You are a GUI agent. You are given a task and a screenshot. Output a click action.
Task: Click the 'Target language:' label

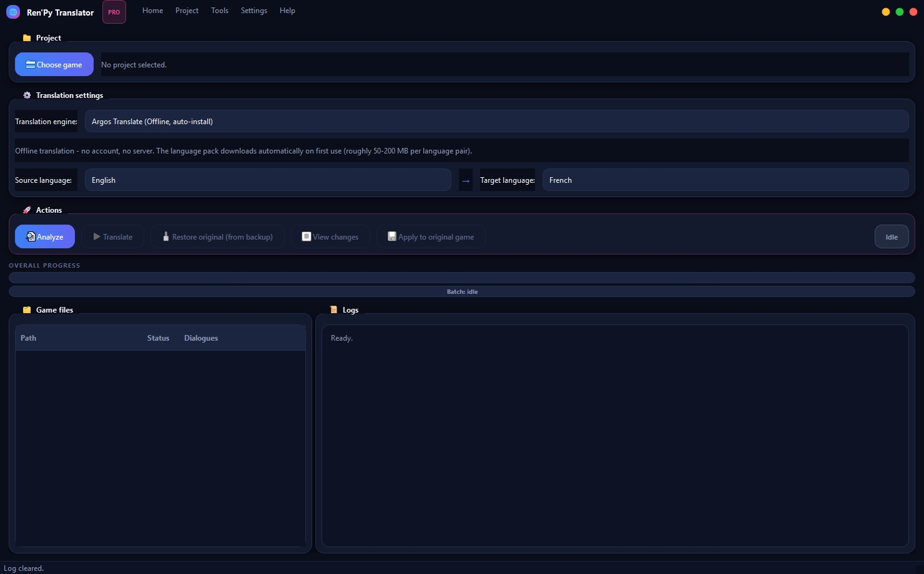(508, 180)
